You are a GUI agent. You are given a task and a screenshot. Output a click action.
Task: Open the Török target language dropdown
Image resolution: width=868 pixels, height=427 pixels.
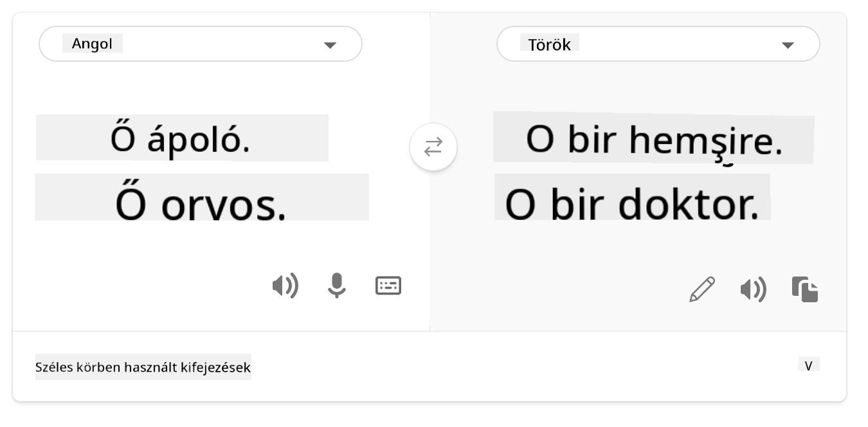coord(658,44)
